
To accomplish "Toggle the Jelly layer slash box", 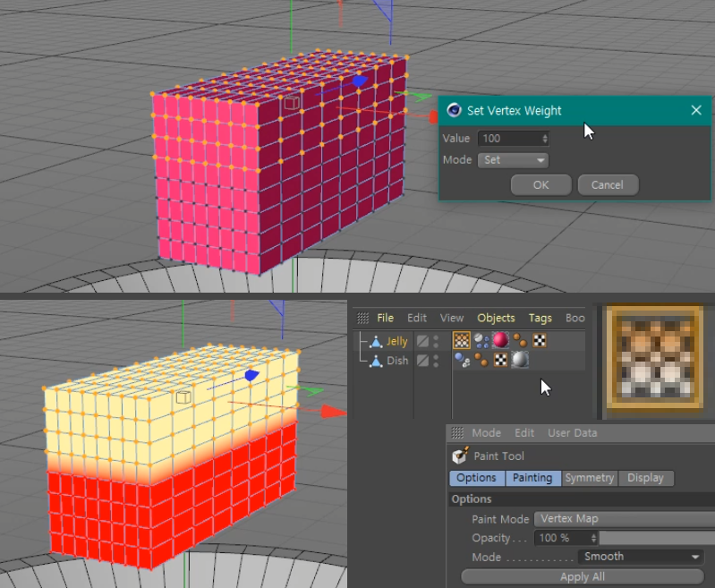I will pos(422,341).
